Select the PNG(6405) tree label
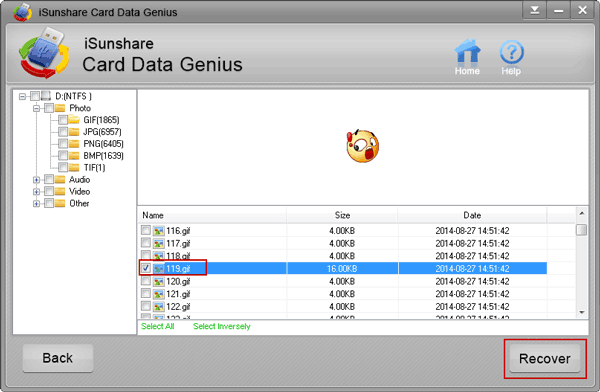Image resolution: width=600 pixels, height=392 pixels. click(104, 144)
